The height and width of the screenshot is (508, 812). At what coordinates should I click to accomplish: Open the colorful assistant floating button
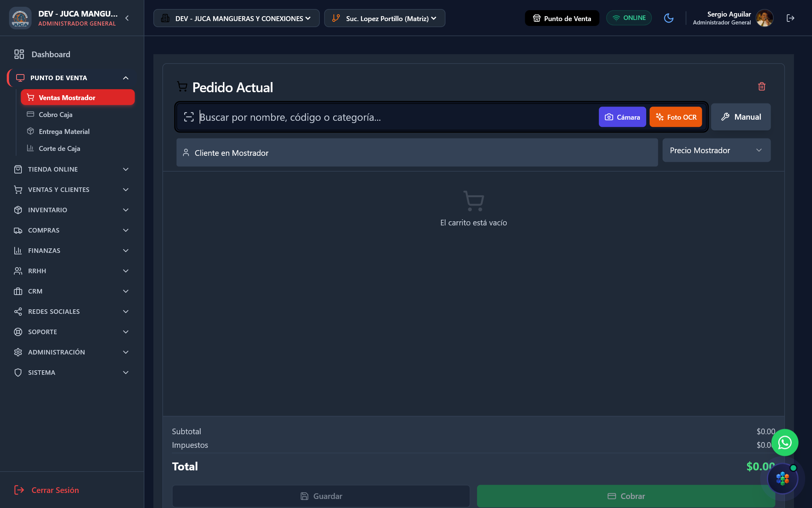(x=783, y=479)
